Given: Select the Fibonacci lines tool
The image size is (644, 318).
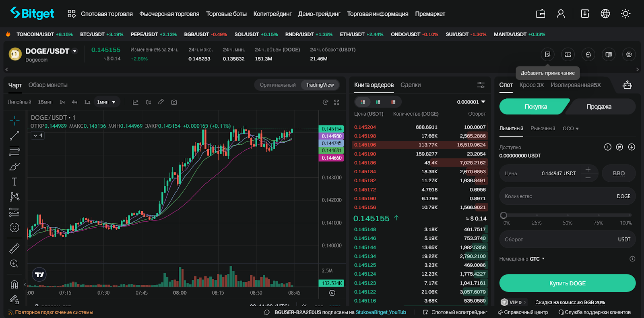Looking at the screenshot, I should (14, 151).
